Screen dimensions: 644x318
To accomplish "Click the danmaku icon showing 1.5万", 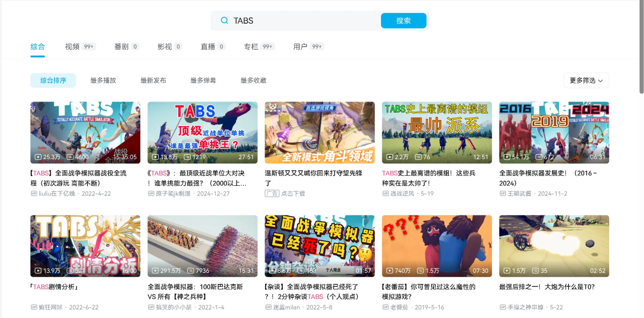I will tap(421, 271).
